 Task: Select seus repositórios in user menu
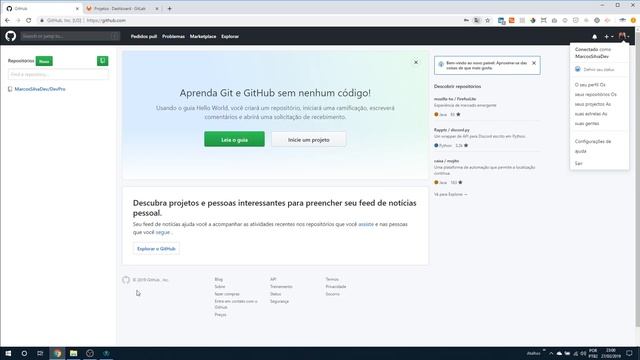click(x=593, y=95)
